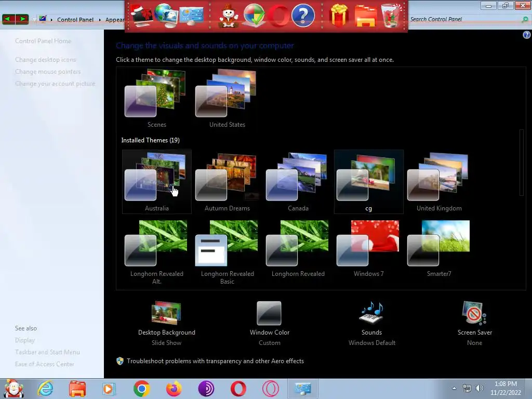
Task: Click the green back arrow button
Action: (8, 19)
